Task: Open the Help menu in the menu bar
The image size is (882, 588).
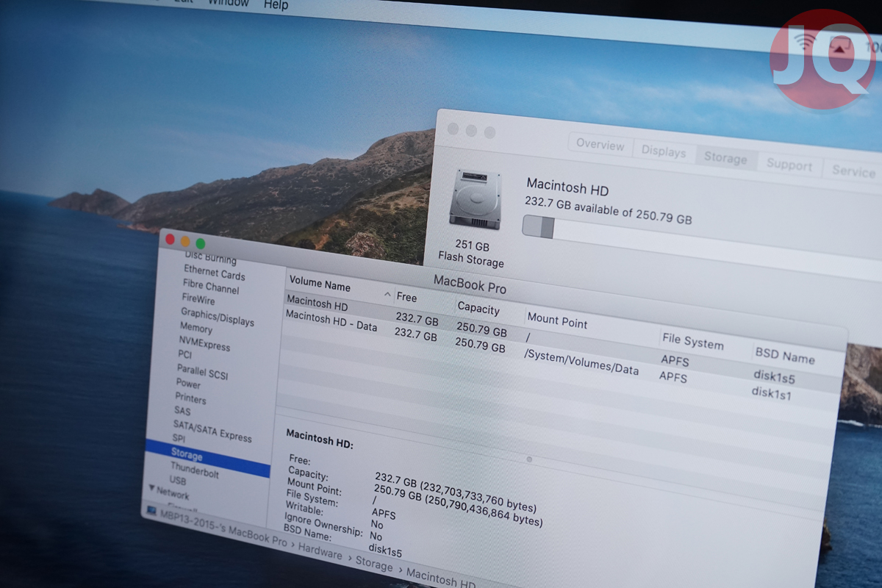Action: pos(276,4)
